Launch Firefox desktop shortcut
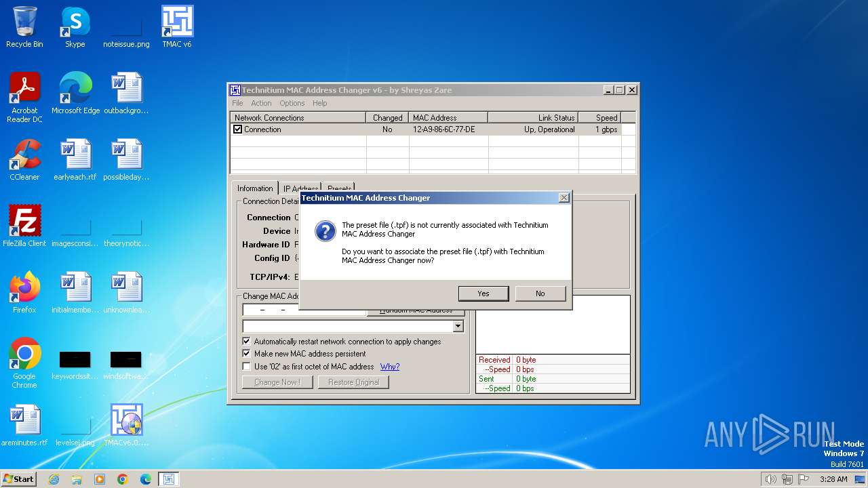 pos(24,293)
